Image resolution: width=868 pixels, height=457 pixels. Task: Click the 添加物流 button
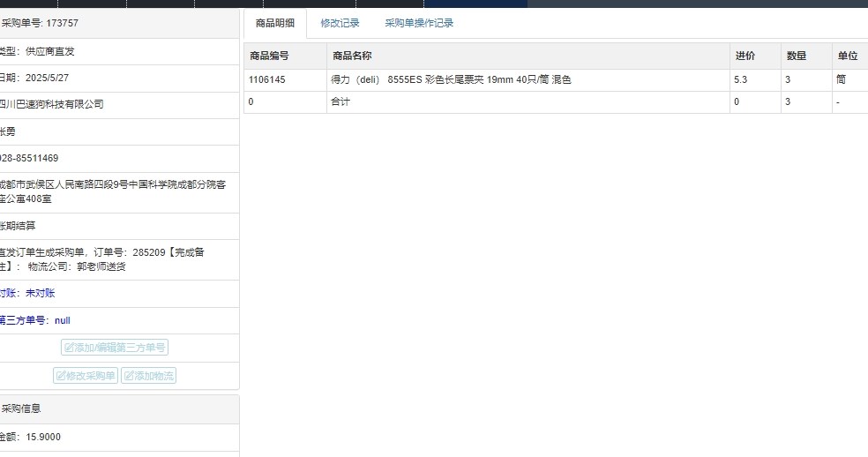[148, 376]
